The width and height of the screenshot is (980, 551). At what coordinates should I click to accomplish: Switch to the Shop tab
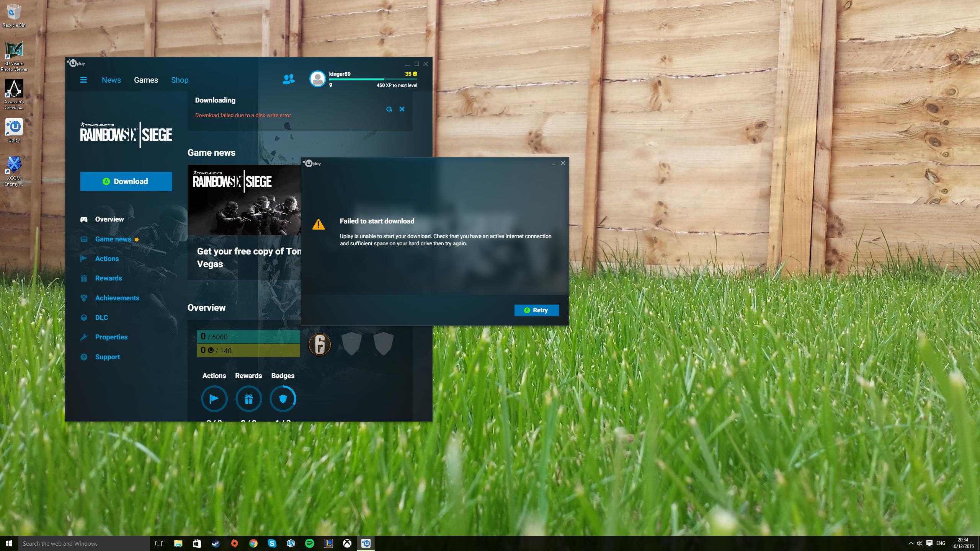click(180, 80)
